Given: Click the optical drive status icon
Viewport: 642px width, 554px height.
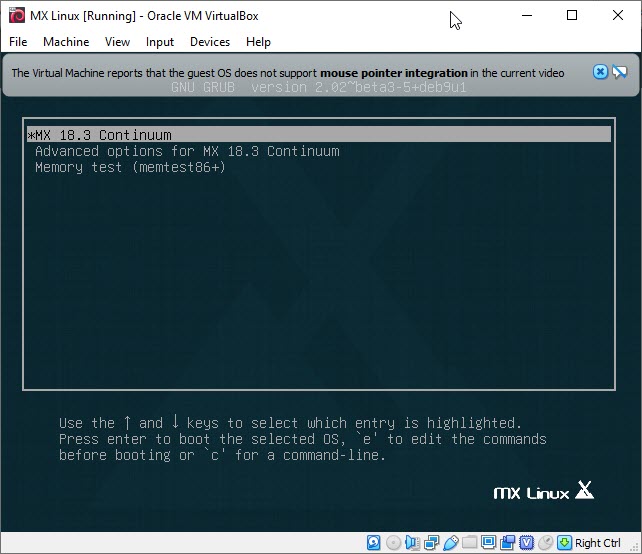Looking at the screenshot, I should pos(393,543).
